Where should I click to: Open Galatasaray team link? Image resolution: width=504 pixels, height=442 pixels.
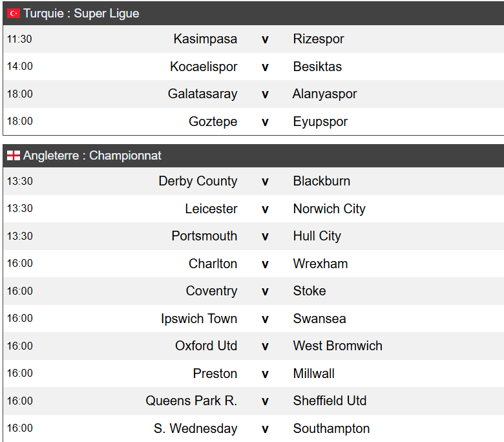(202, 94)
